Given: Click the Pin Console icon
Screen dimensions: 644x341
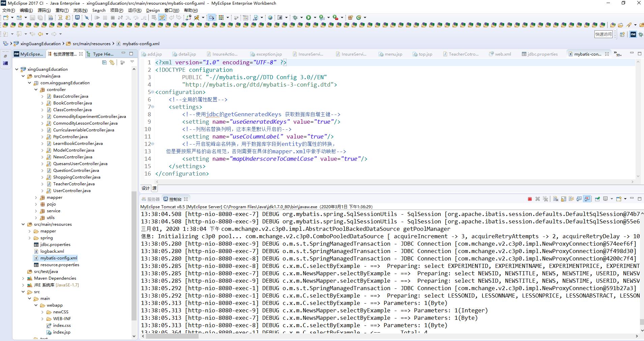Looking at the screenshot, I should (x=597, y=199).
